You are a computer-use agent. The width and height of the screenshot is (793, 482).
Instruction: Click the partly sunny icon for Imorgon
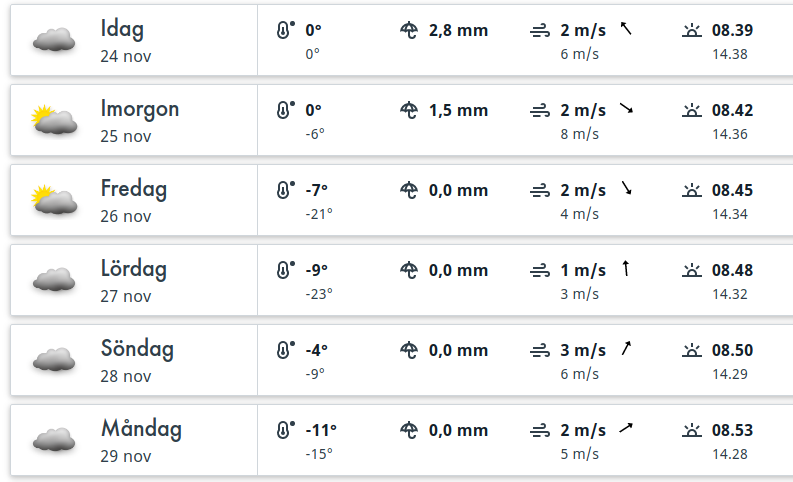[x=55, y=120]
